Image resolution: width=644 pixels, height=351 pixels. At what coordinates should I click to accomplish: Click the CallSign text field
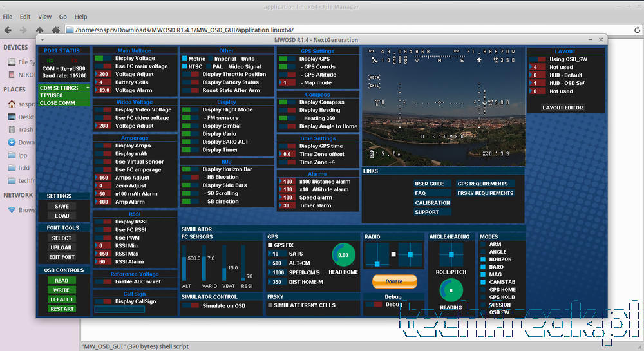click(120, 309)
